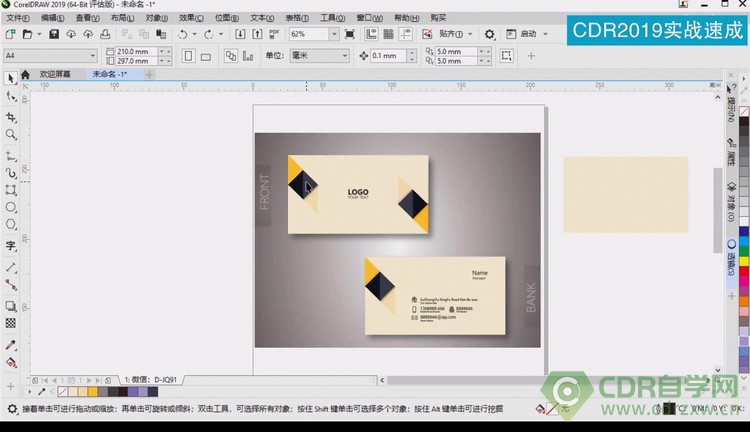Publish to PDF icon
This screenshot has height=432, width=750.
(274, 34)
